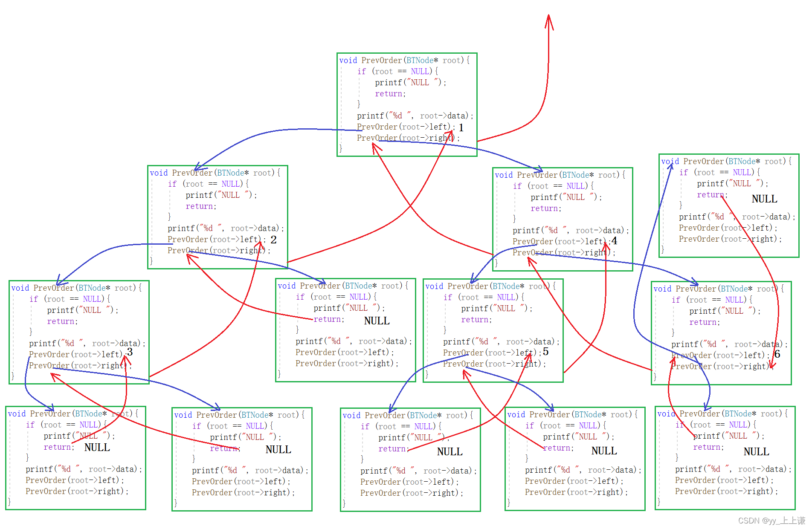Screen dimensions: 812x529
Task: Click the return statement in box numbered 1
Action: [x=390, y=94]
